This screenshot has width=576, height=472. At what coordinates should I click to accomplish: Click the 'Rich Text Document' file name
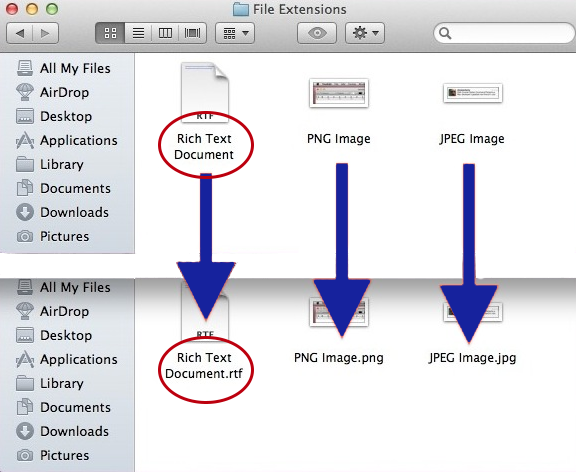(204, 147)
